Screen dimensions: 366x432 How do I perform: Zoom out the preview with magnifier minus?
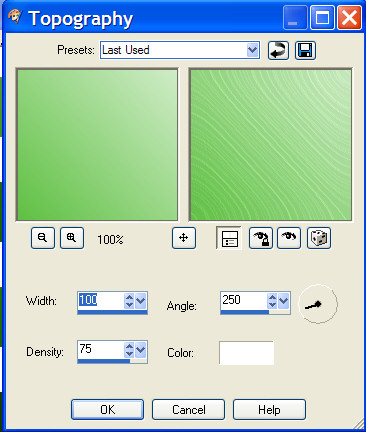pos(43,238)
